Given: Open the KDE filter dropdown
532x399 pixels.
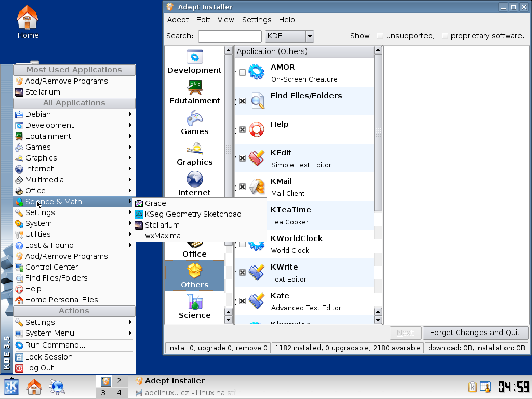Looking at the screenshot, I should 289,36.
